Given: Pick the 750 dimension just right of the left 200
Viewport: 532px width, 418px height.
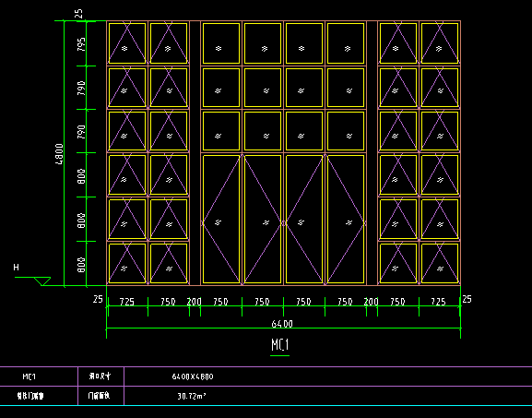Looking at the screenshot, I should coord(220,302).
